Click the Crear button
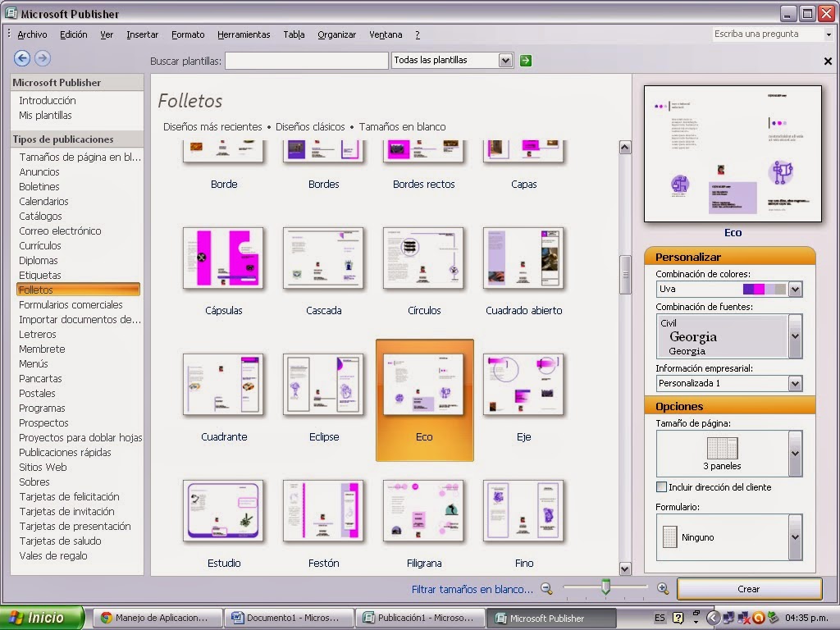The height and width of the screenshot is (630, 840). click(x=749, y=589)
